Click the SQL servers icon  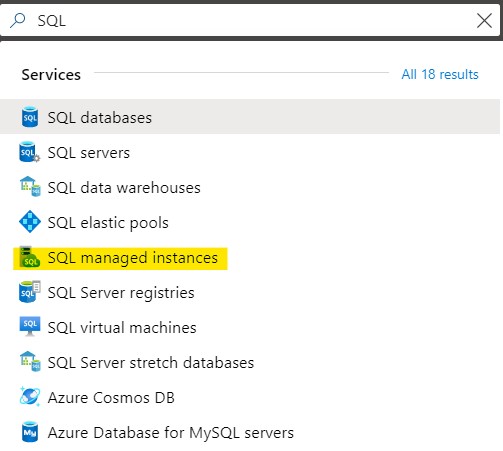(30, 152)
